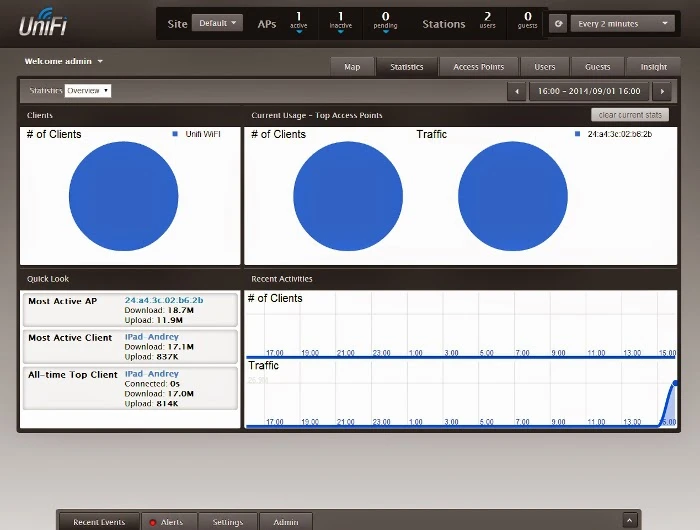Image resolution: width=700 pixels, height=530 pixels.
Task: Click the Clients pie chart
Action: [124, 196]
